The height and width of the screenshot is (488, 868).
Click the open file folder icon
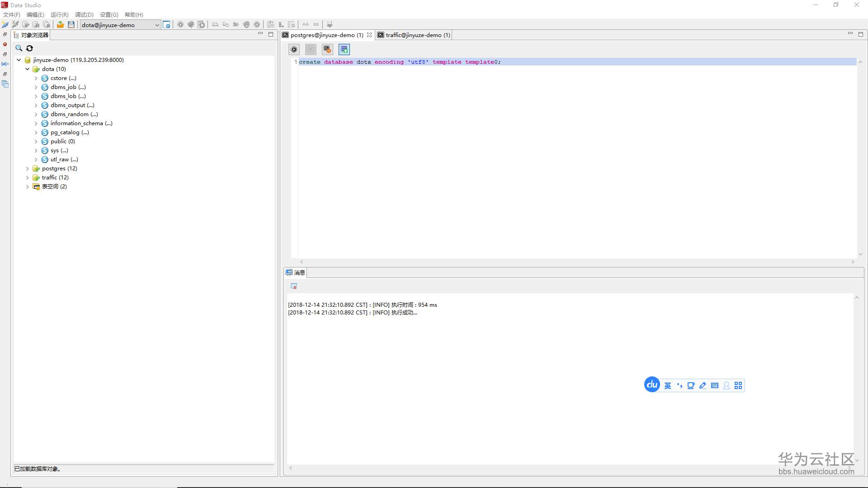pyautogui.click(x=60, y=25)
